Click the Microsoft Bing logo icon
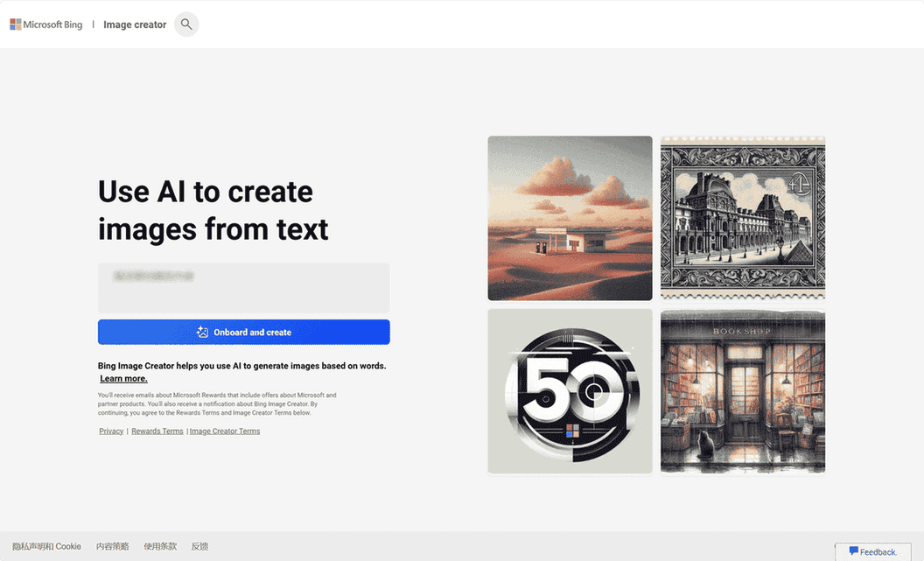The height and width of the screenshot is (561, 924). tap(14, 24)
